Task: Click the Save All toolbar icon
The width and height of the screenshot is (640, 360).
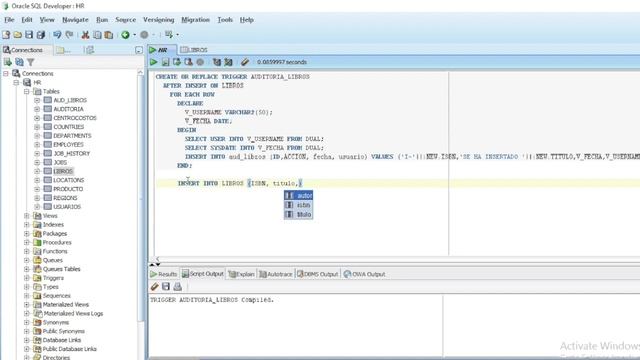Action: (41, 35)
